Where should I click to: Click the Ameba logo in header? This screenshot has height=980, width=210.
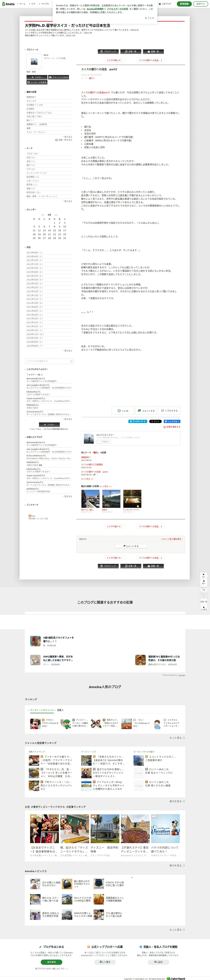coord(8,4)
